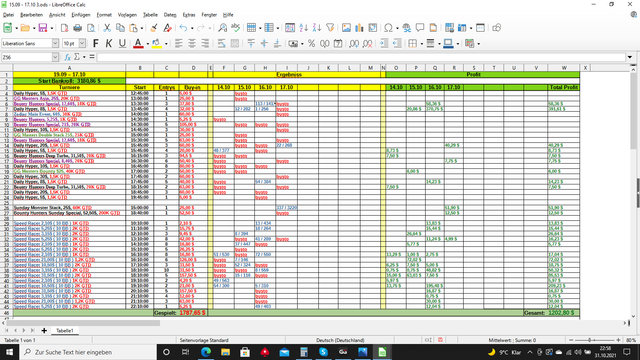Image resolution: width=640 pixels, height=360 pixels.
Task: Merge and center cells icon
Action: tap(234, 43)
